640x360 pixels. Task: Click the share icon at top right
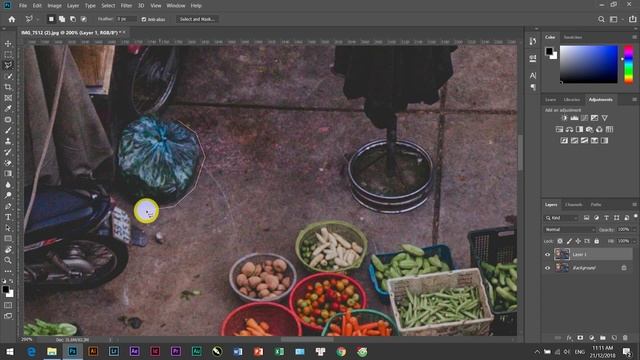[632, 19]
